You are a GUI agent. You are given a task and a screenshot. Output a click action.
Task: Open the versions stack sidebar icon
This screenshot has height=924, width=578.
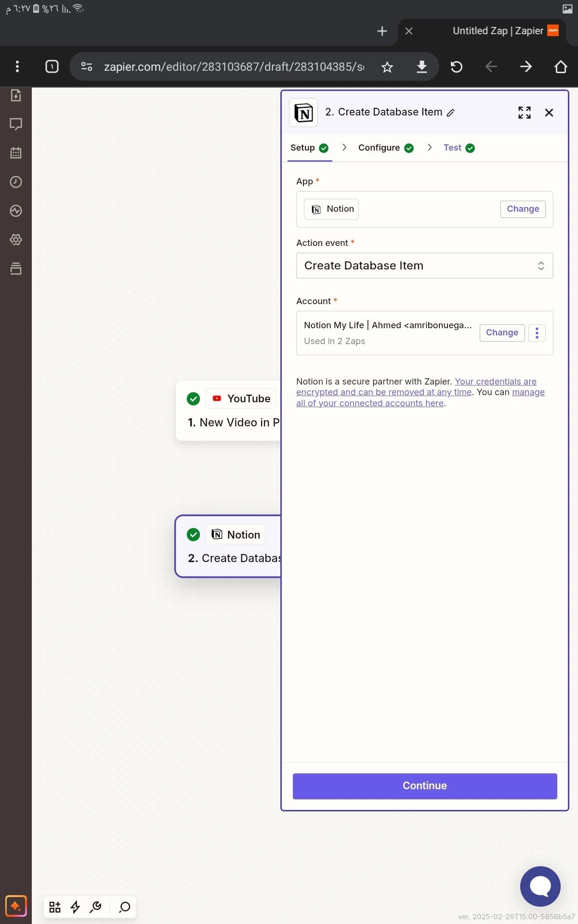(x=16, y=269)
